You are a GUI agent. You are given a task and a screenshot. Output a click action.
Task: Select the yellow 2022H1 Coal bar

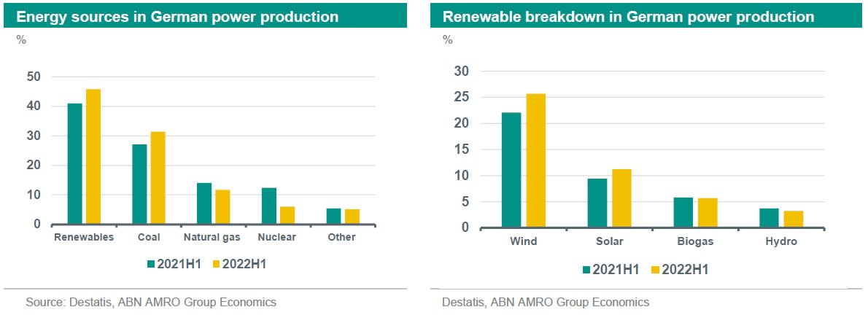click(x=158, y=178)
